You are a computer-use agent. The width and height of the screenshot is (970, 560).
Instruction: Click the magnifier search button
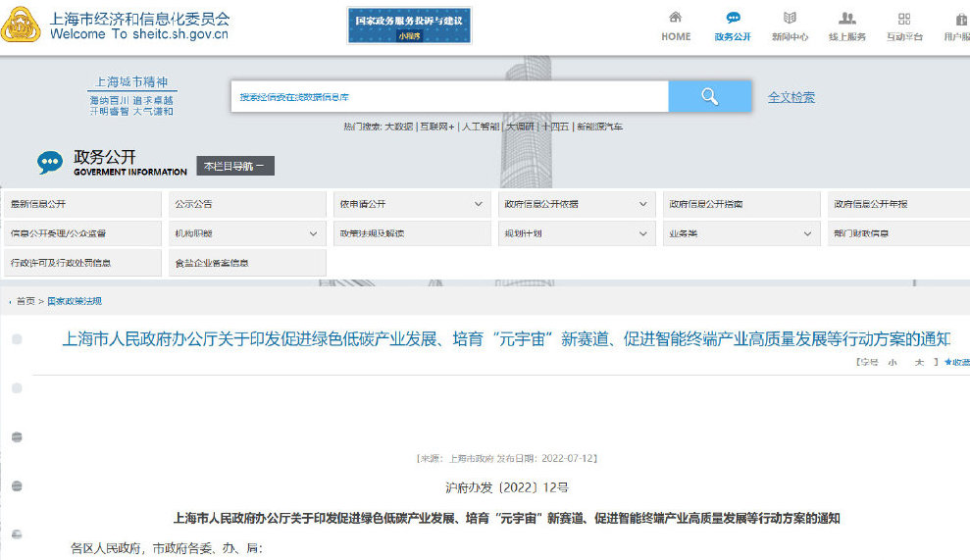[x=709, y=96]
